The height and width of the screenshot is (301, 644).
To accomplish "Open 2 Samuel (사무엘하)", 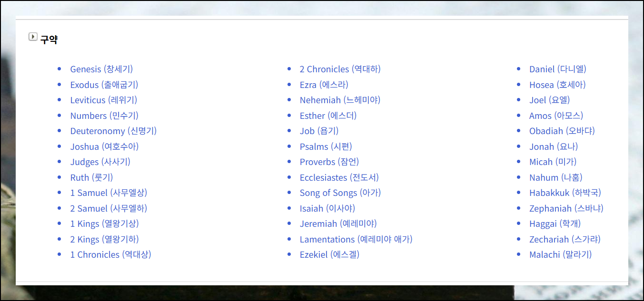I will point(109,208).
